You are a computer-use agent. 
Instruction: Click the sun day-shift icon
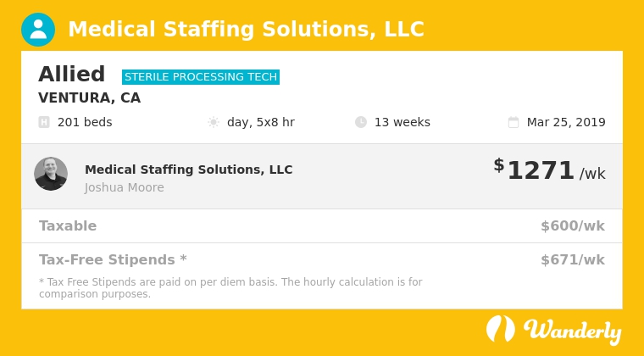[x=214, y=122]
